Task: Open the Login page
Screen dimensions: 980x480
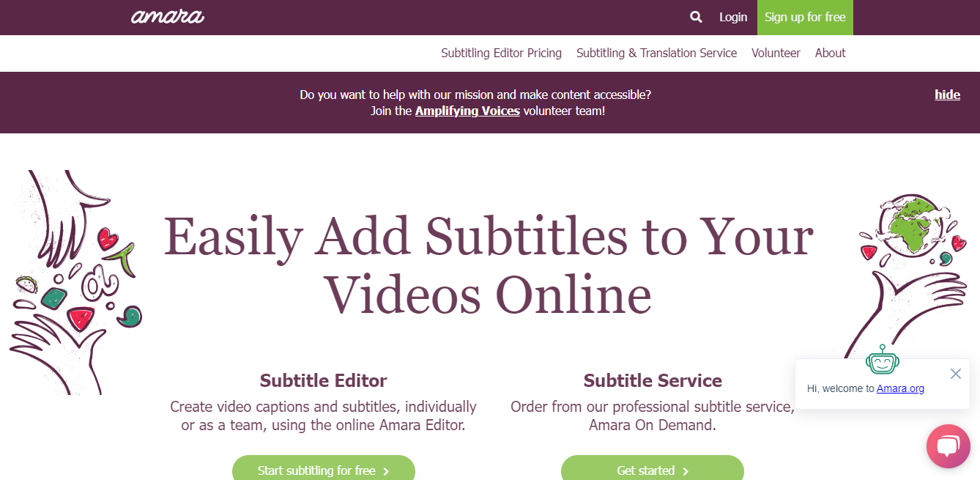Action: coord(733,17)
